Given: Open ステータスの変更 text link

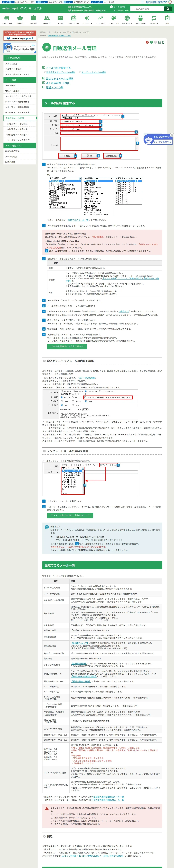Looking at the screenshot, I should tap(87, 378).
